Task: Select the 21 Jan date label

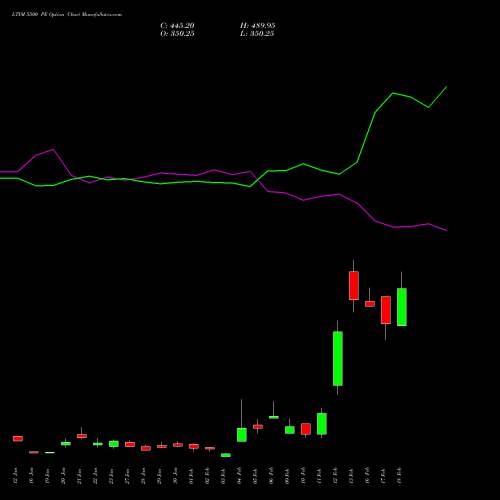Action: 79,476
